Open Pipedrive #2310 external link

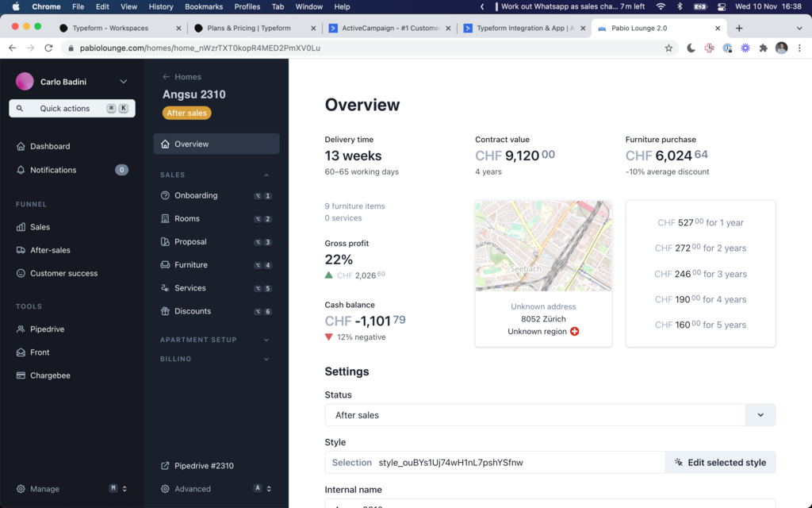pyautogui.click(x=197, y=465)
